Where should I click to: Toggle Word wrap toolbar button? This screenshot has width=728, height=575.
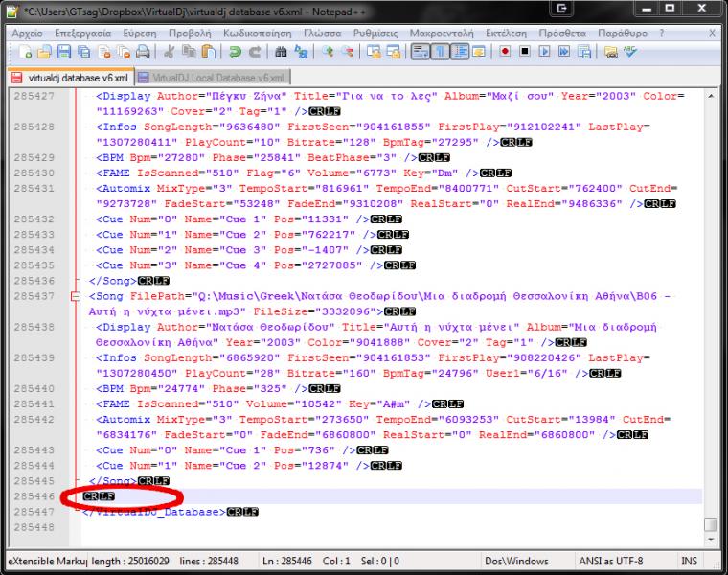pyautogui.click(x=421, y=52)
